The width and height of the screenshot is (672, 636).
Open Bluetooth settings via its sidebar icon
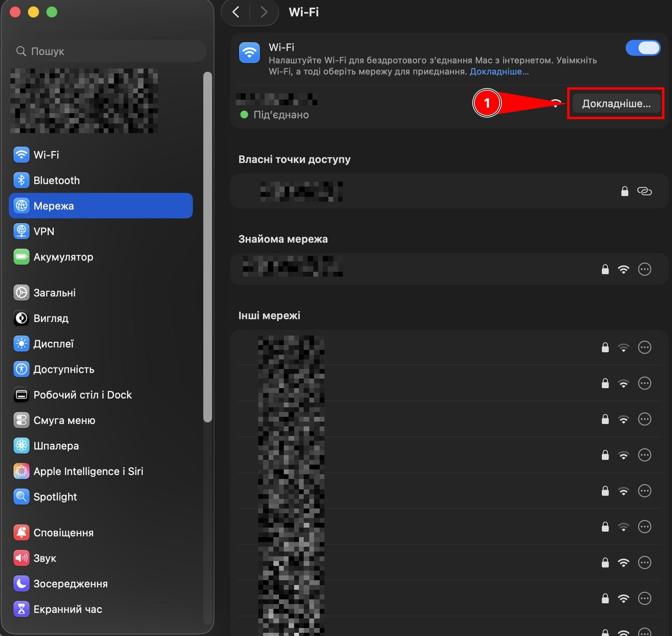22,180
